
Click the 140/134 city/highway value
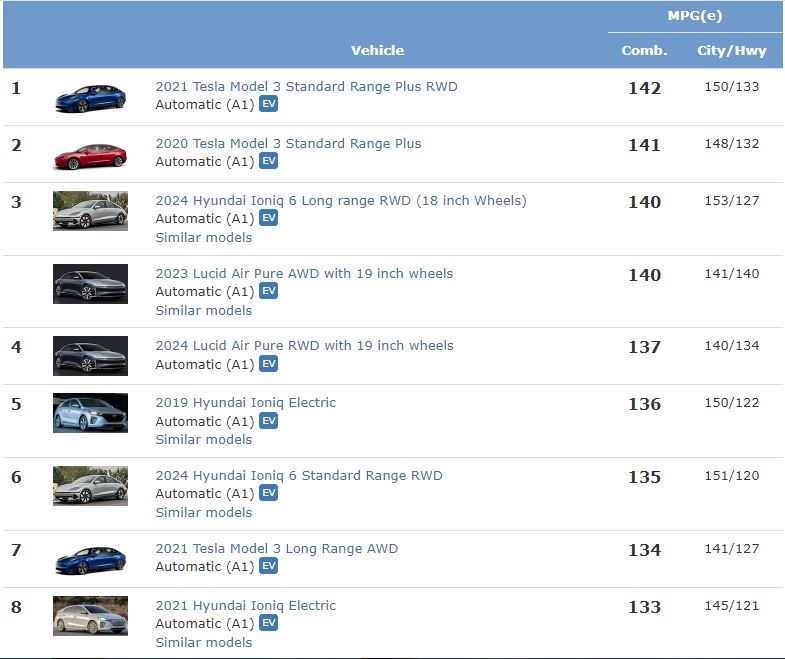pos(732,346)
